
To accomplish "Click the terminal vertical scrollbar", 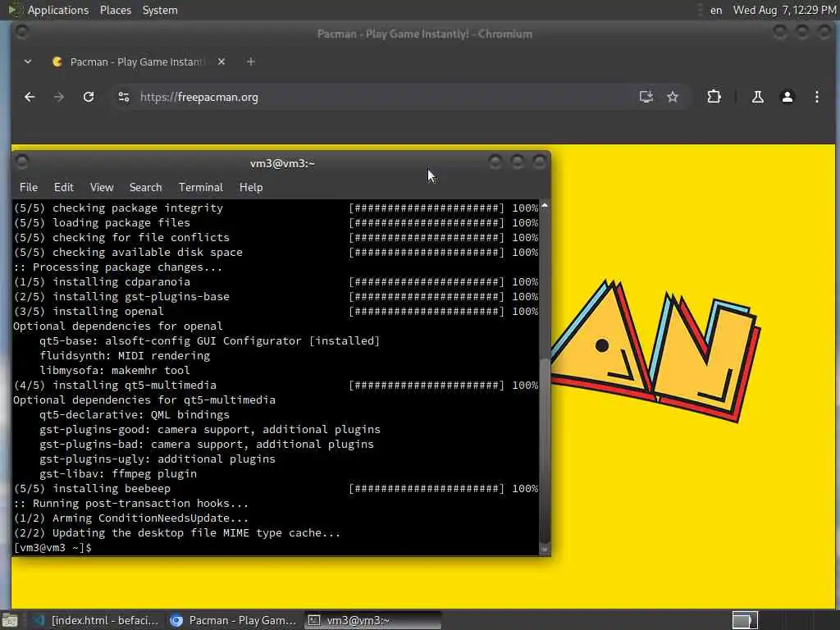I will 545,450.
